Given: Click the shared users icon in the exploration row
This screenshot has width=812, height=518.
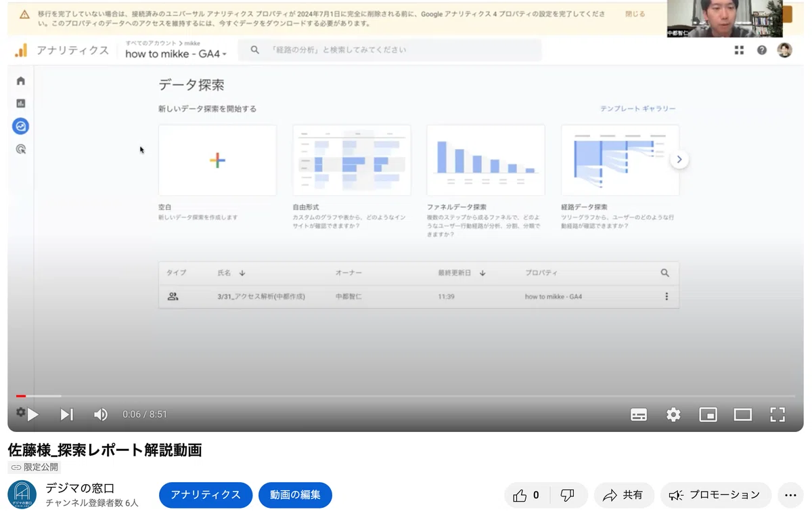Looking at the screenshot, I should point(173,297).
